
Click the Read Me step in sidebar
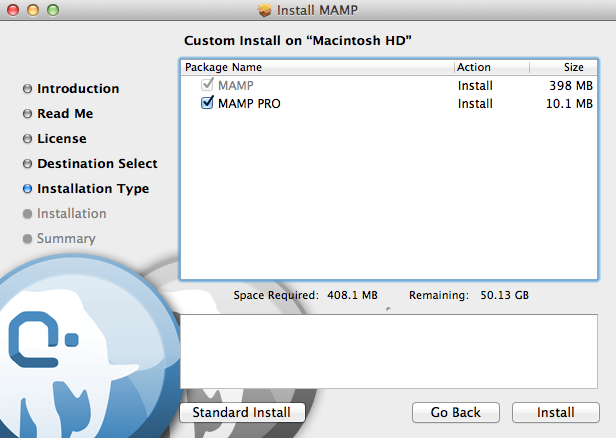[65, 114]
